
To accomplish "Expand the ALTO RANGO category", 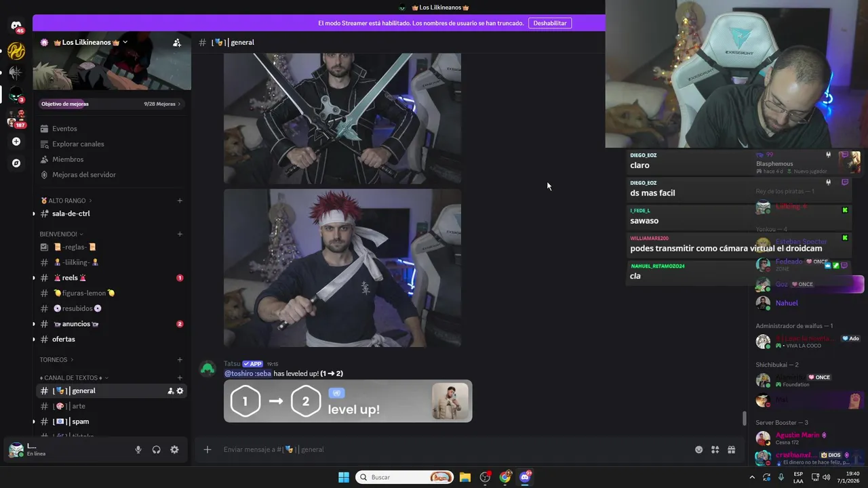I will [66, 201].
